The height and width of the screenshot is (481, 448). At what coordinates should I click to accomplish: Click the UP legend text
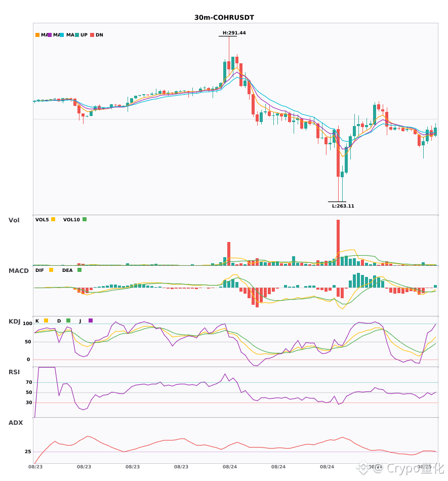(x=84, y=35)
